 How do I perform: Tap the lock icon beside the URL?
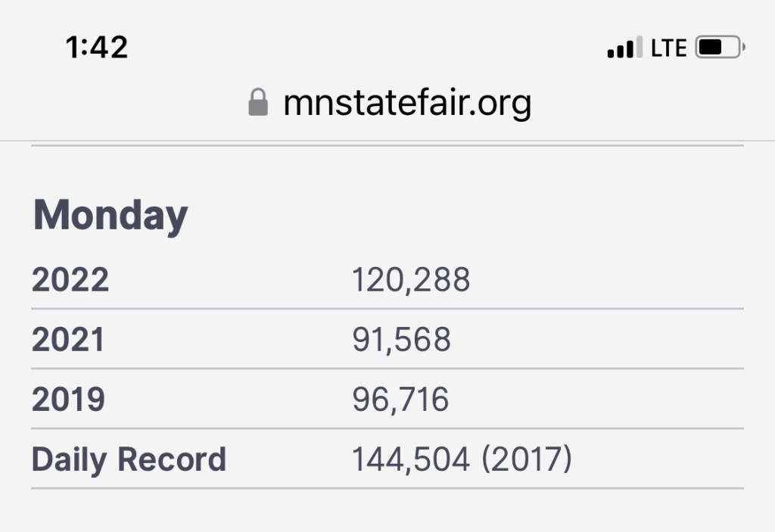258,102
